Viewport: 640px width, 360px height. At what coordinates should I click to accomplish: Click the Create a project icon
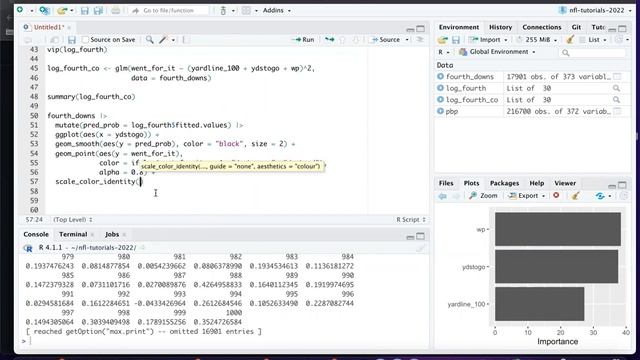coord(44,10)
